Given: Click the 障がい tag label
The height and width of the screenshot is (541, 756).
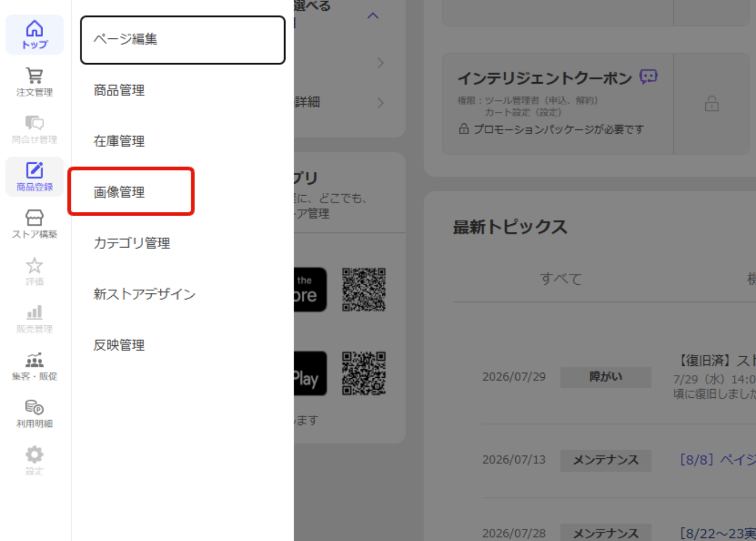Looking at the screenshot, I should pyautogui.click(x=605, y=377).
